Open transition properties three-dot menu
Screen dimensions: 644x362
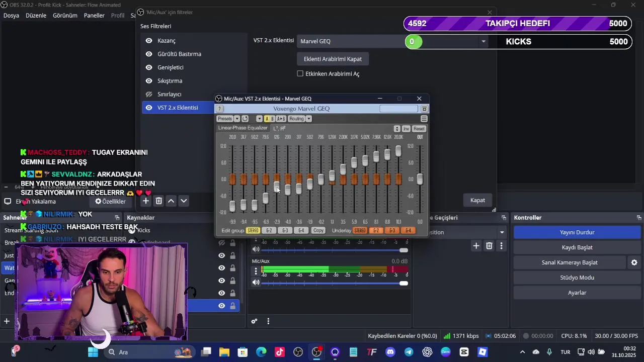pos(501,246)
